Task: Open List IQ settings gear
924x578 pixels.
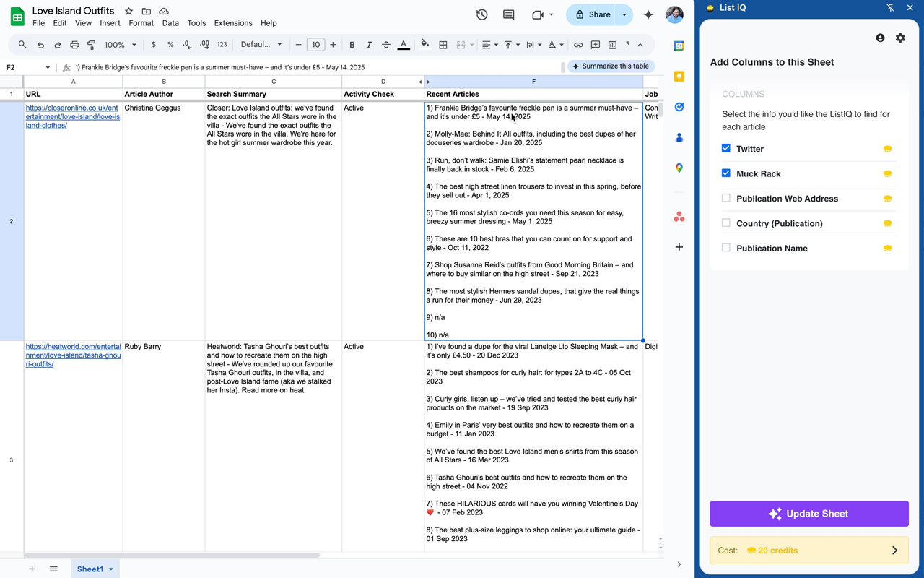Action: pos(900,38)
